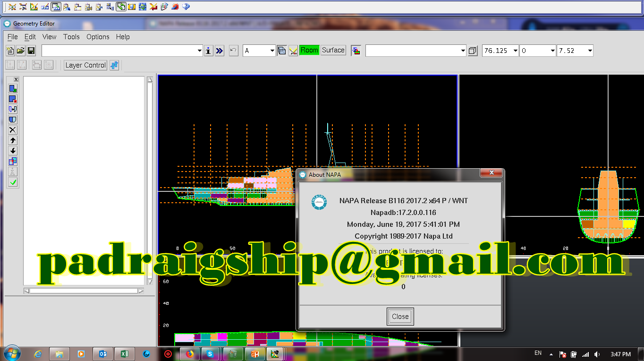The height and width of the screenshot is (361, 644).
Task: Open the Help menu
Action: pos(123,37)
